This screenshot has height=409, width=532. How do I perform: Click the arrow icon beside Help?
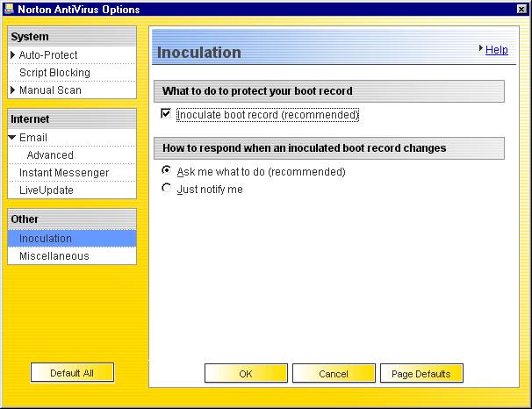point(481,49)
